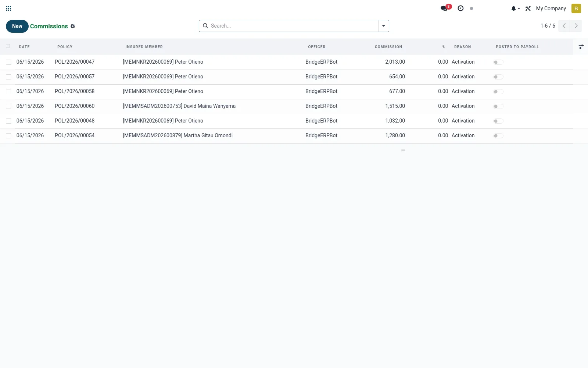Viewport: 588px width, 368px height.
Task: Open the debug tools wrench icon
Action: (x=528, y=8)
